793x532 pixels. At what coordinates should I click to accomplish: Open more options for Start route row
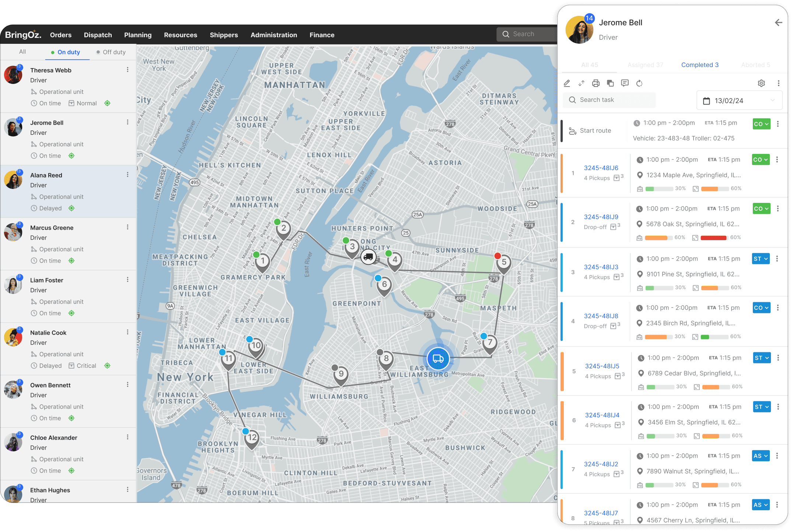[x=778, y=124]
